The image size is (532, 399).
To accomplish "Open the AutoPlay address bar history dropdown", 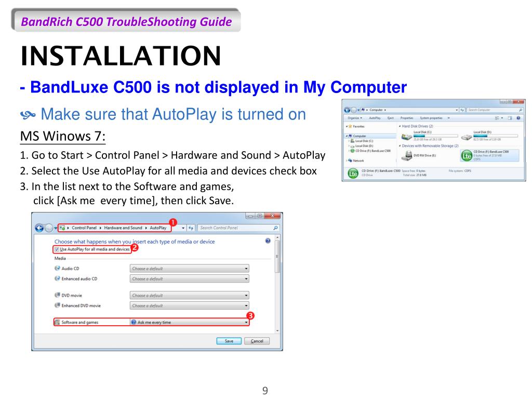I will 183,228.
